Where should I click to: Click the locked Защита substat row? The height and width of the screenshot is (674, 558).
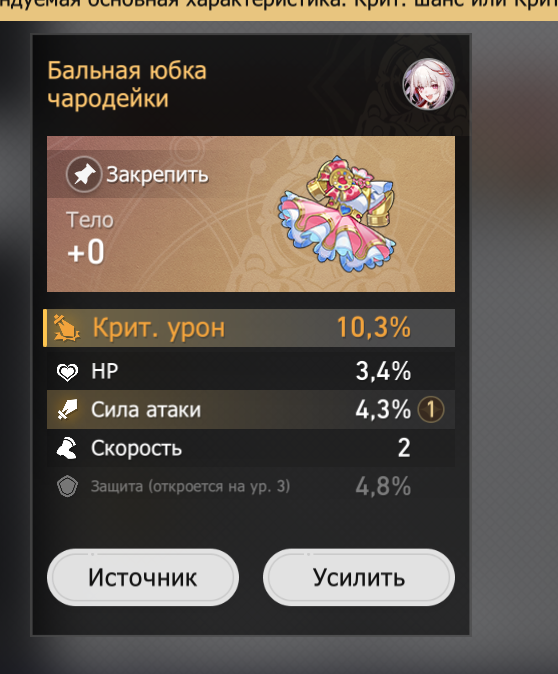click(251, 487)
